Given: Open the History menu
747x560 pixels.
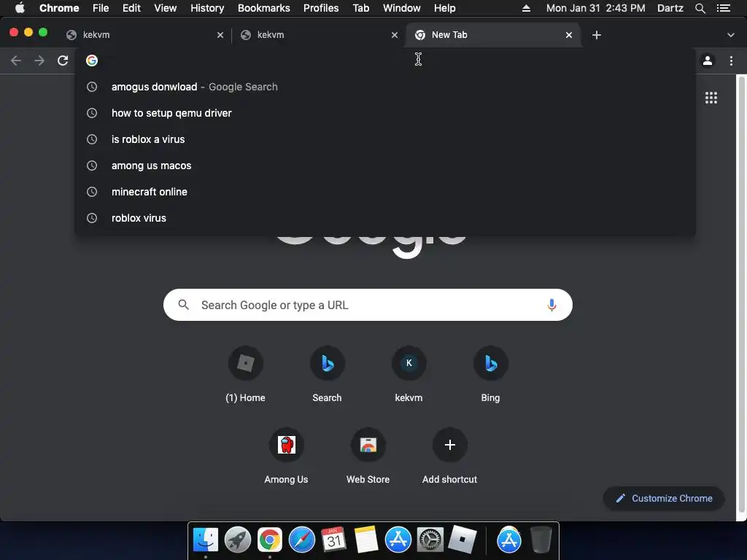Looking at the screenshot, I should point(207,8).
